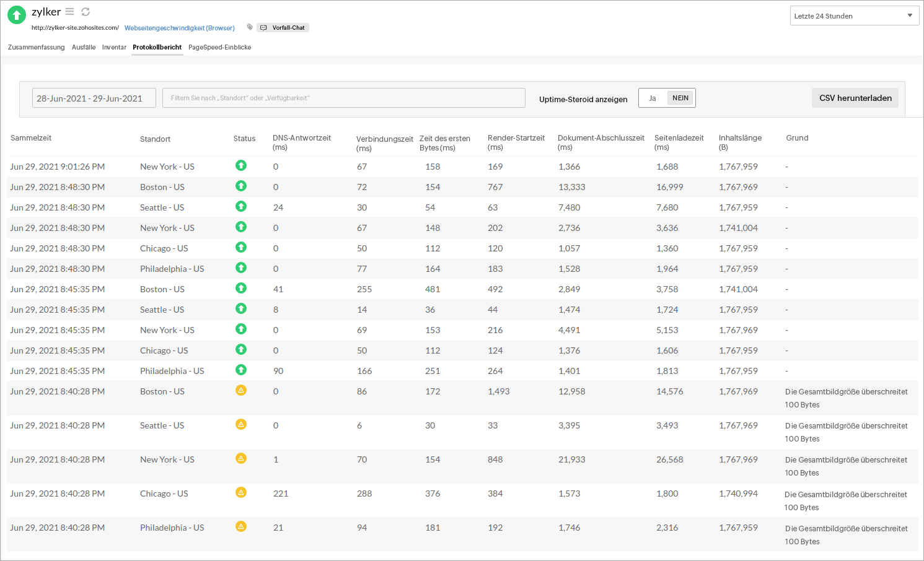Click the CSV herunterladen button

(855, 97)
